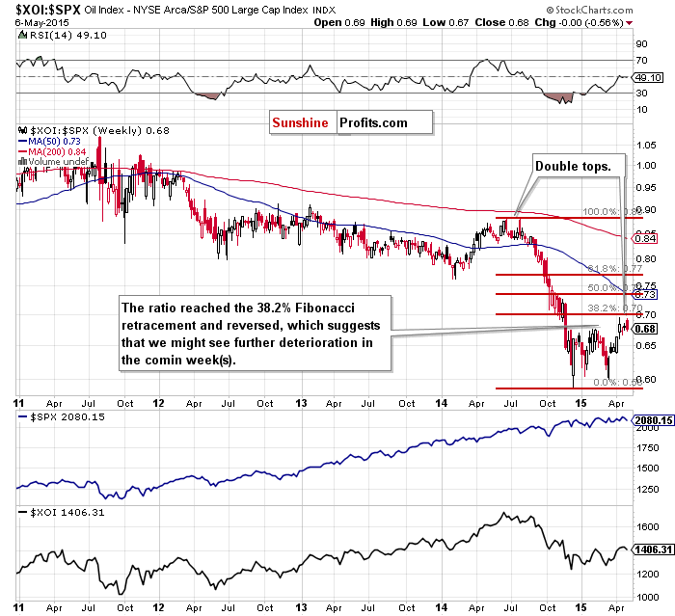Click the small RSI icon beside RSI(14)
The image size is (675, 616).
[x=22, y=36]
